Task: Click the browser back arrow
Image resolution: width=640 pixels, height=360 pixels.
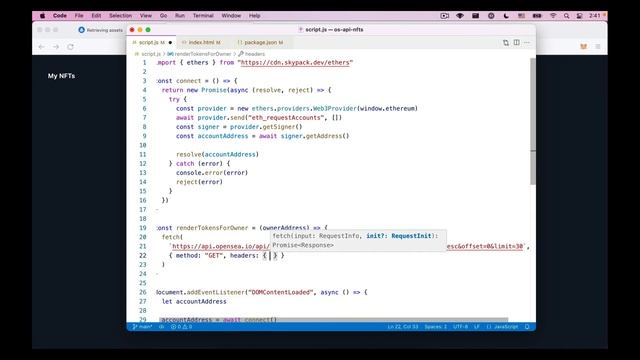Action: (x=42, y=47)
